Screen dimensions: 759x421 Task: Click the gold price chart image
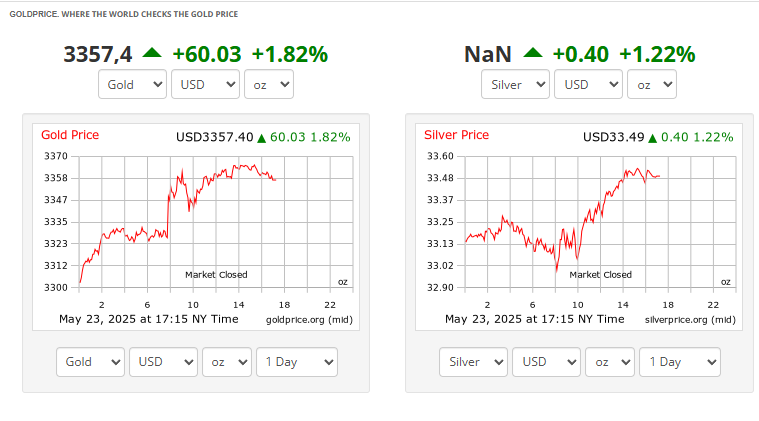coord(196,227)
